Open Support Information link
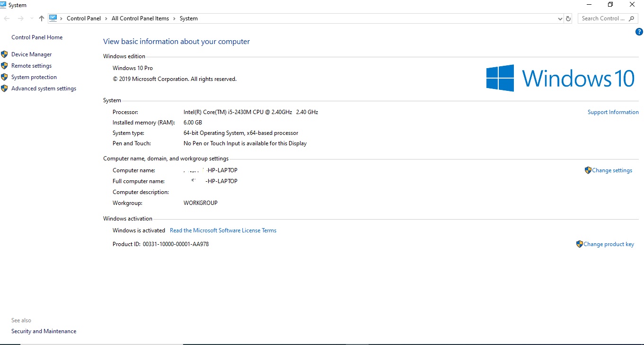 click(x=613, y=112)
